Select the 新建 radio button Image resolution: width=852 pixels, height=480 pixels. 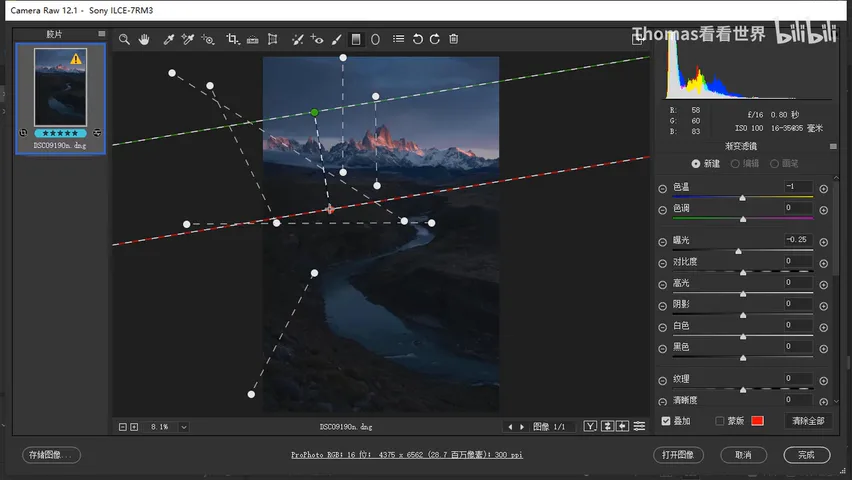[696, 164]
